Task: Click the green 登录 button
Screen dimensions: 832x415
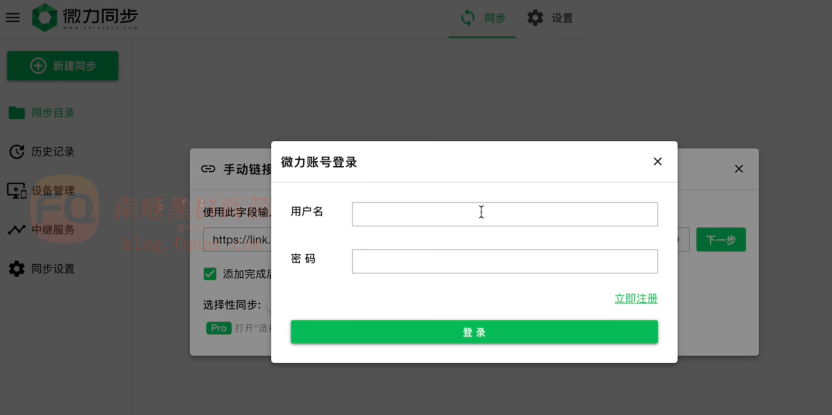Action: click(x=474, y=332)
